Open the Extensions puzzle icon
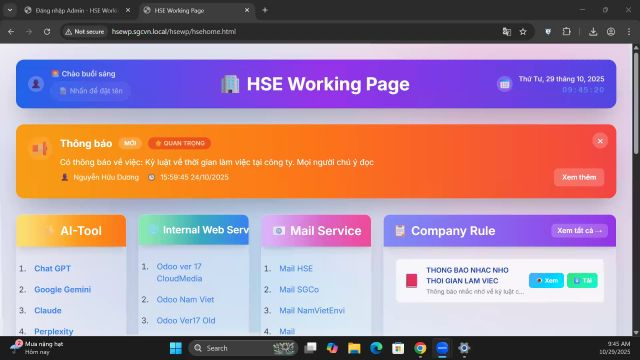 pos(567,31)
